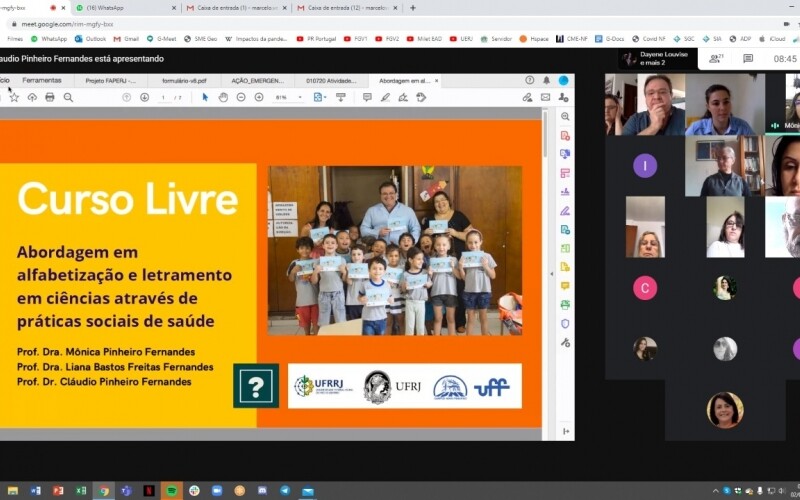The width and height of the screenshot is (800, 500).
Task: Open the formulário-v8.pdf document tab
Action: click(x=184, y=80)
